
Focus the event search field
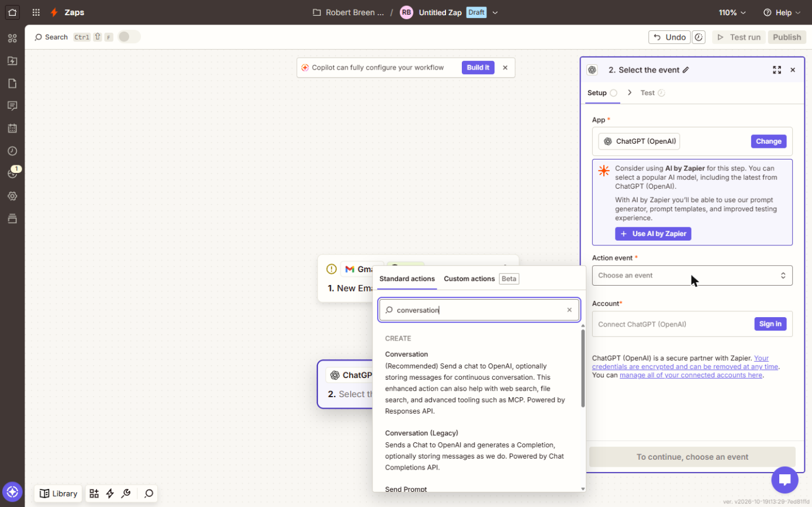click(x=479, y=310)
